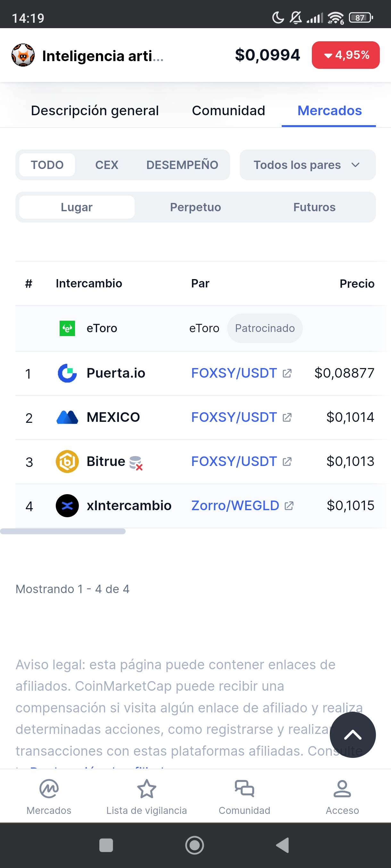Viewport: 391px width, 868px height.
Task: Open Comunidad chat bubbles icon in bottom bar
Action: pos(245,789)
